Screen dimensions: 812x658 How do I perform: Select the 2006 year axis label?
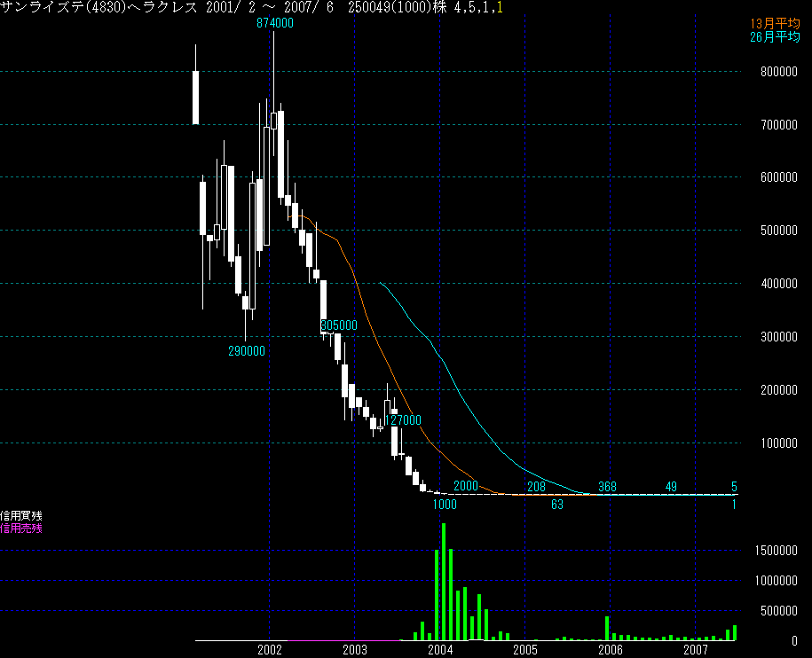pyautogui.click(x=611, y=649)
